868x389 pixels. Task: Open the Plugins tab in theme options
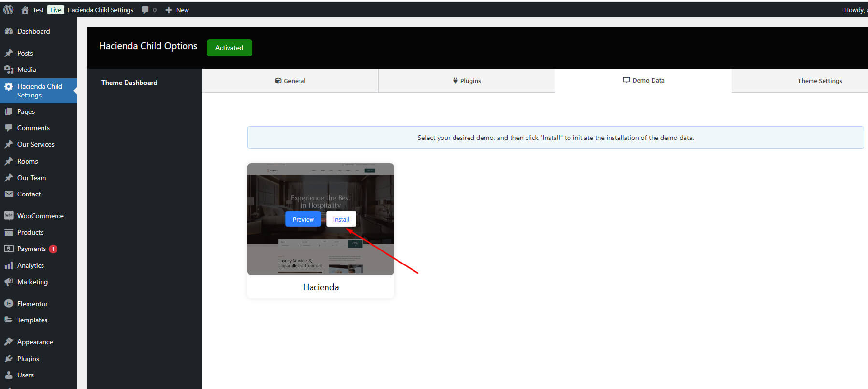pos(467,81)
